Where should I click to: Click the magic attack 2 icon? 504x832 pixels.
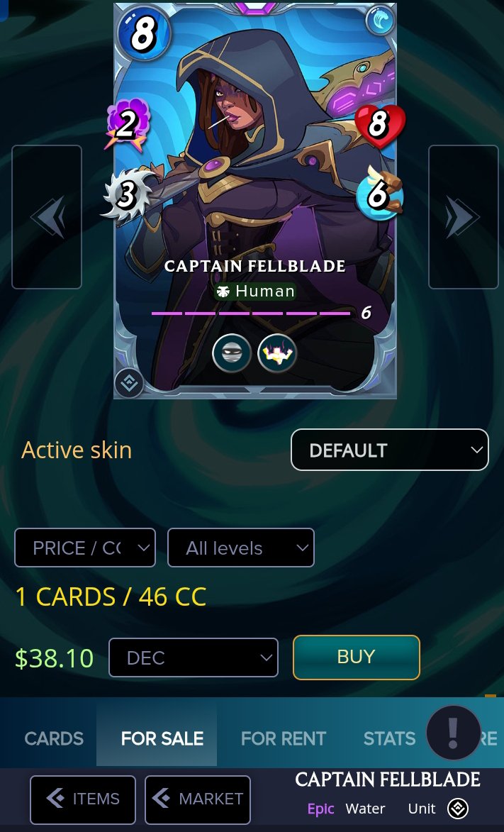[x=127, y=126]
